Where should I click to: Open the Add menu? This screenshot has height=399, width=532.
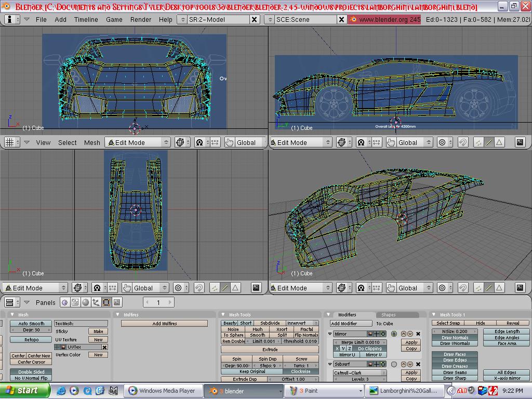click(60, 20)
